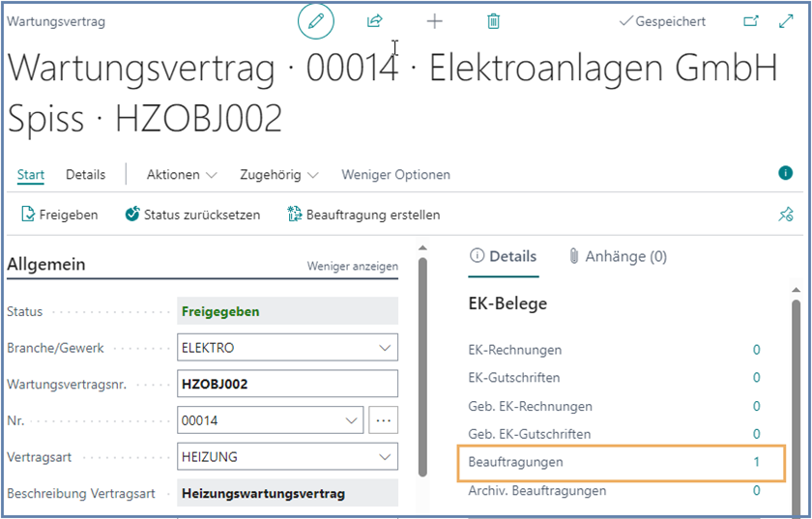Open EK-Rechnungen count 0
Viewport: 812px width, 519px height.
coord(757,350)
